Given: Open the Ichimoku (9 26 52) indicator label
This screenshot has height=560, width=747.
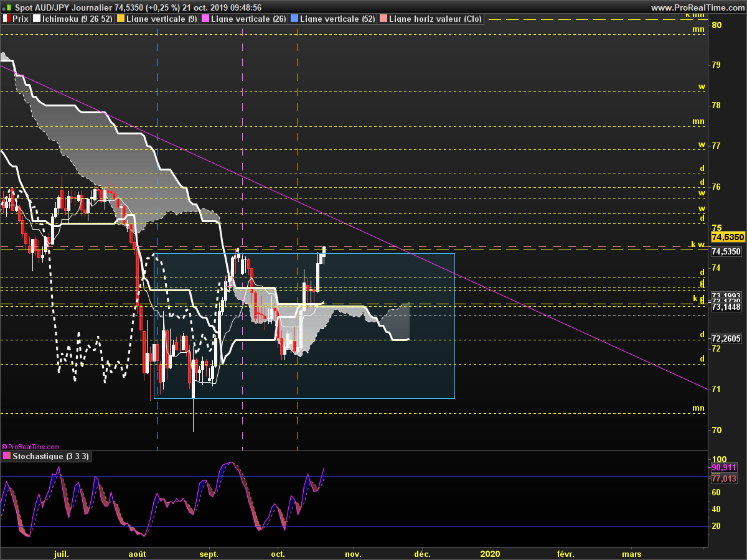Looking at the screenshot, I should [x=73, y=19].
